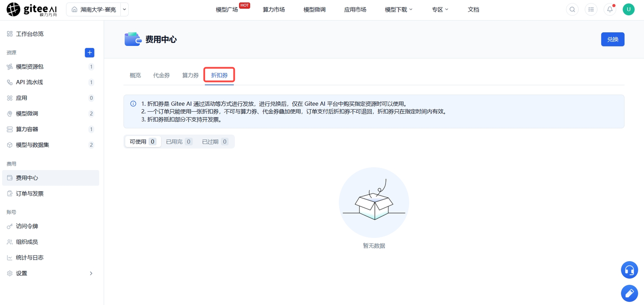Screen dimensions: 644x305
Task: Expand the organization switcher dropdown arrow
Action: tap(124, 10)
